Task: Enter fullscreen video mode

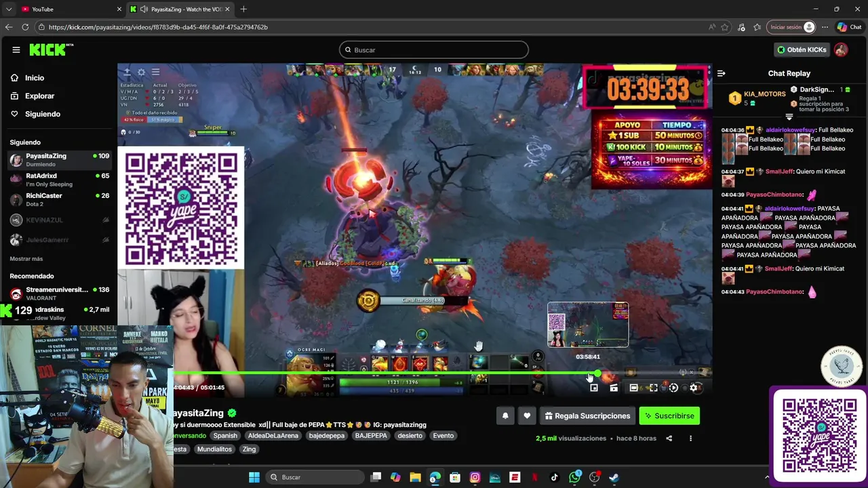Action: (x=653, y=388)
